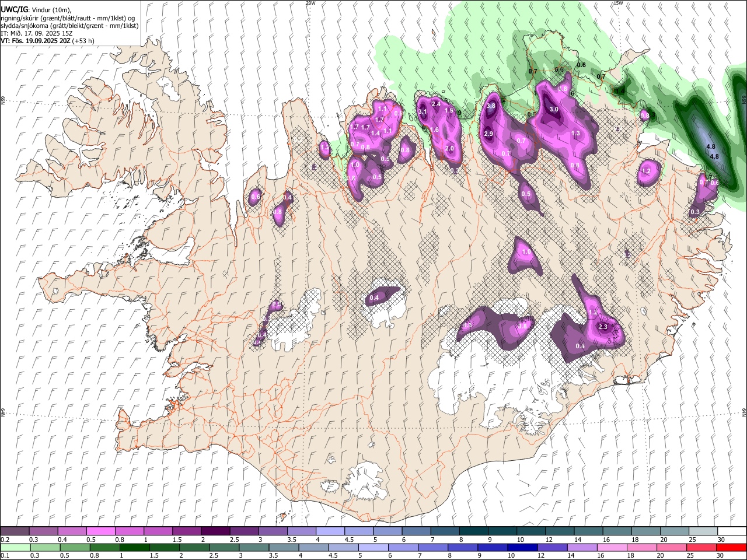Click the 3.1 snowfall value on the map
Screen dimensions: 747x560
[x=423, y=111]
